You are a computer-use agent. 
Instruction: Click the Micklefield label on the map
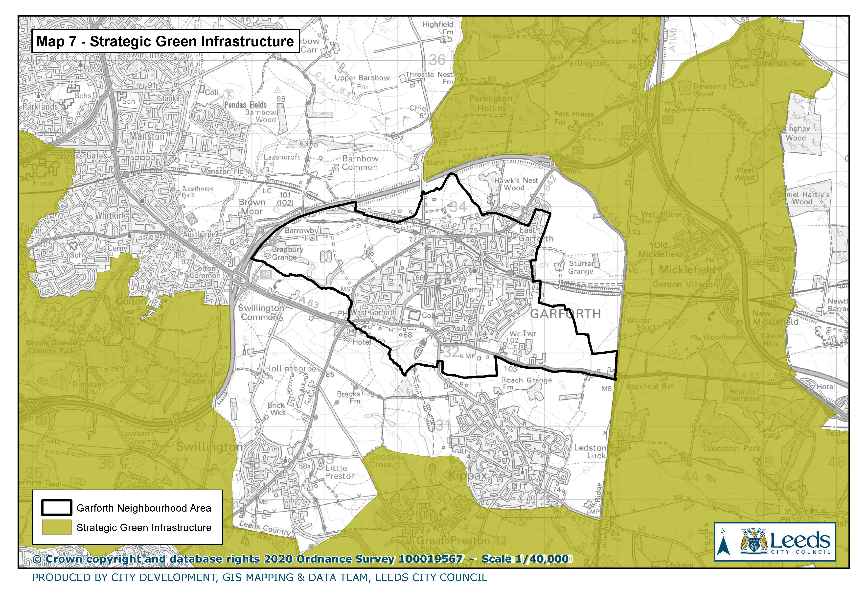pyautogui.click(x=687, y=270)
